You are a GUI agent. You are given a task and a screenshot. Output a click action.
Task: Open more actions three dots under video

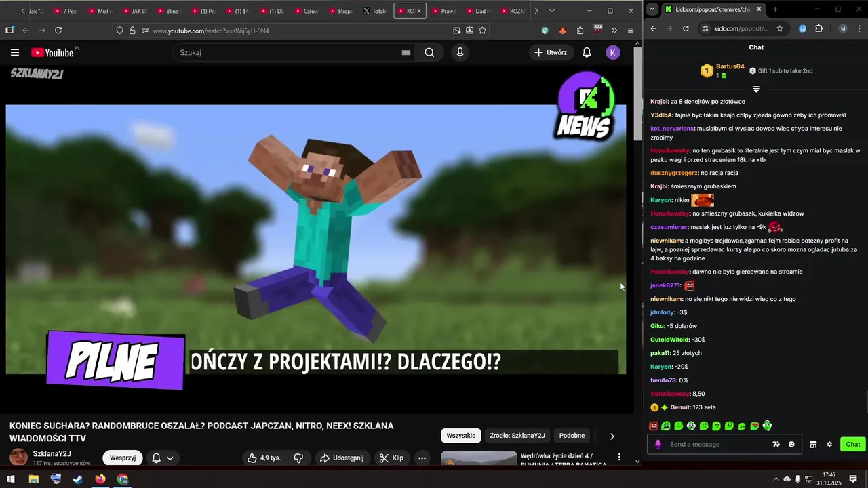tap(422, 457)
